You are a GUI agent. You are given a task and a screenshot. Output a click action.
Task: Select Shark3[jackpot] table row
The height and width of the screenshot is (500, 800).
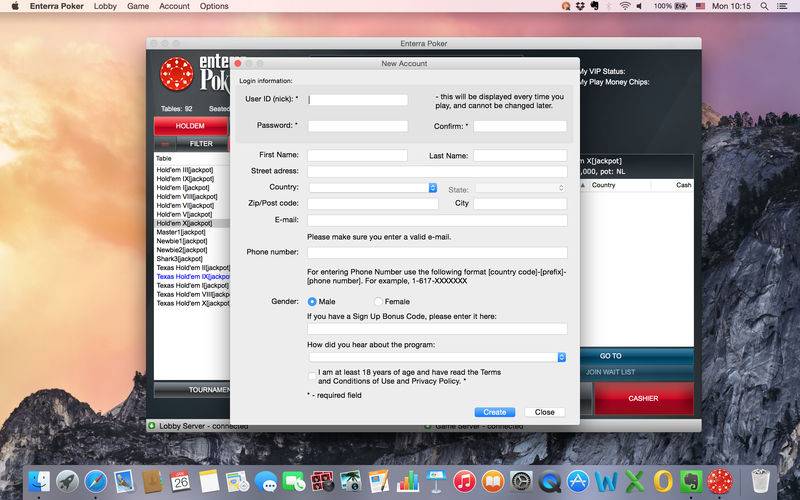pyautogui.click(x=192, y=259)
